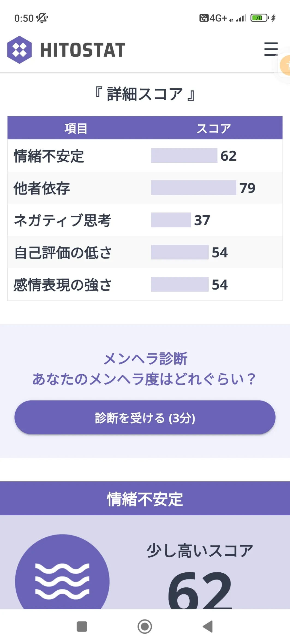290x644 pixels.
Task: Click the 項目 column header
Action: (x=76, y=128)
